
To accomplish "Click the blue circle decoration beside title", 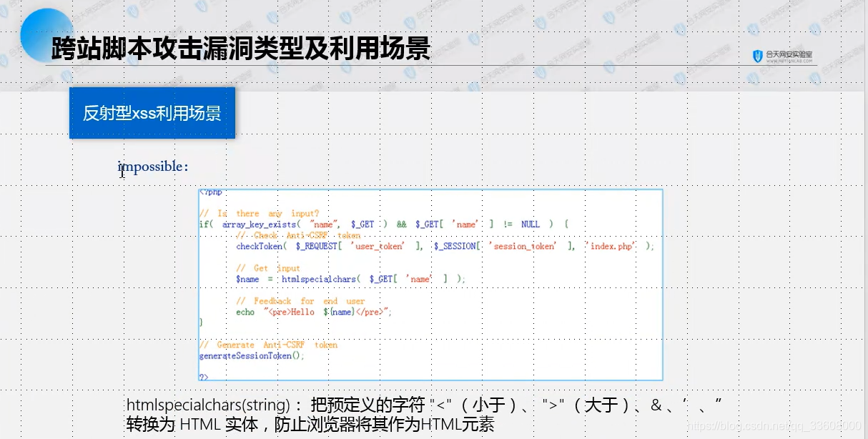I will click(46, 34).
